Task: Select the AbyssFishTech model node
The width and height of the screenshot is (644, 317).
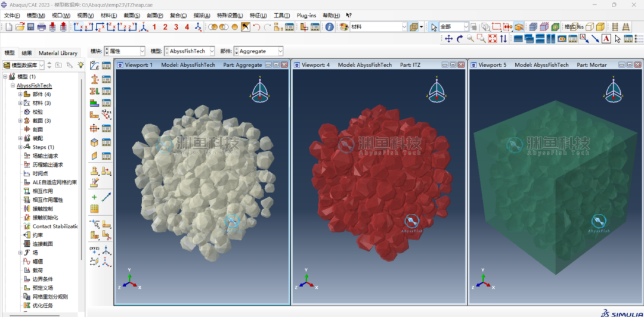Action: (x=34, y=85)
